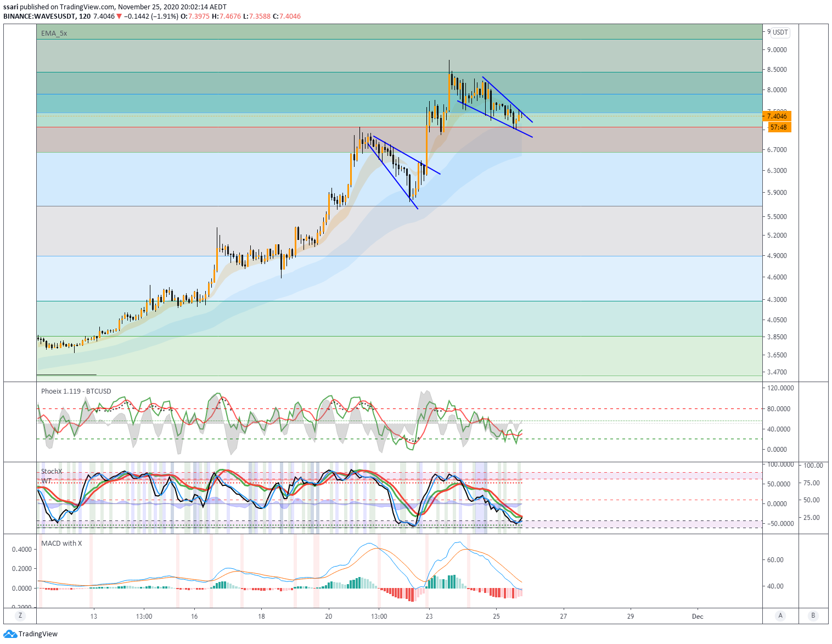This screenshot has height=644, width=832.
Task: Click date 18 on the time axis
Action: point(262,617)
